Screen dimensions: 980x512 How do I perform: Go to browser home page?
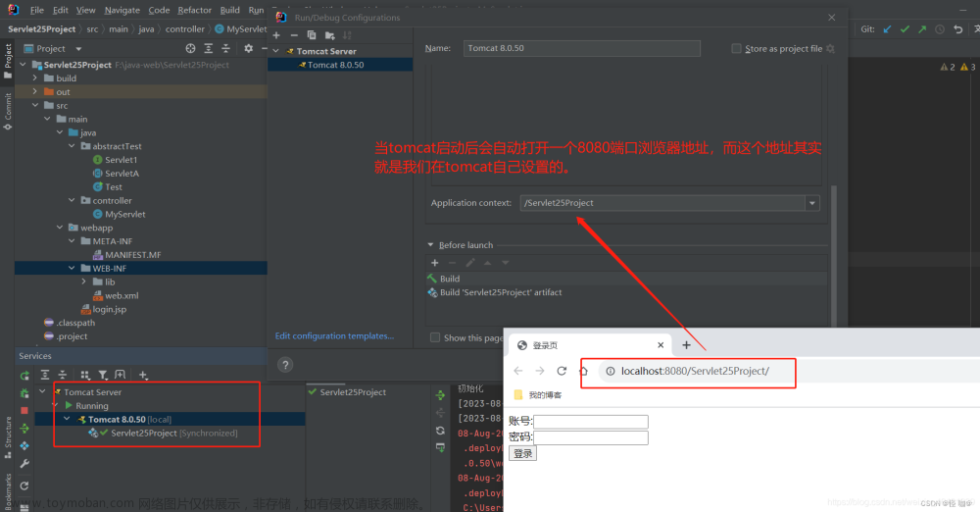pos(584,371)
